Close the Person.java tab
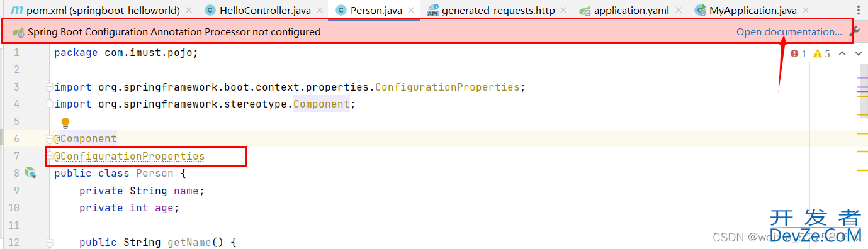The image size is (868, 249). click(x=411, y=10)
